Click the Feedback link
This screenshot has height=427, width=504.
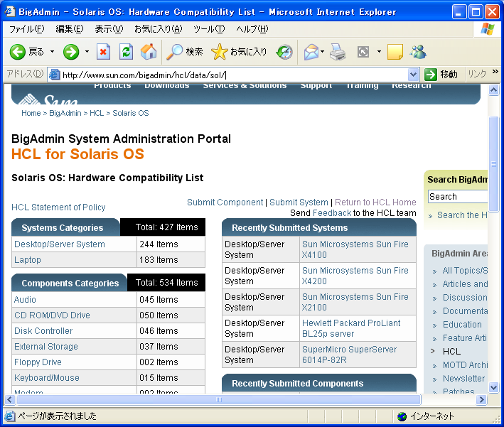point(332,213)
